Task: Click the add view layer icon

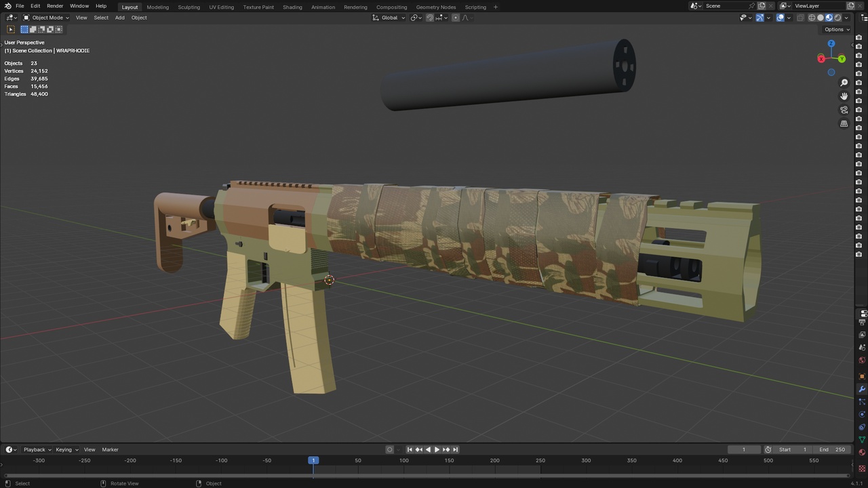Action: (x=850, y=5)
